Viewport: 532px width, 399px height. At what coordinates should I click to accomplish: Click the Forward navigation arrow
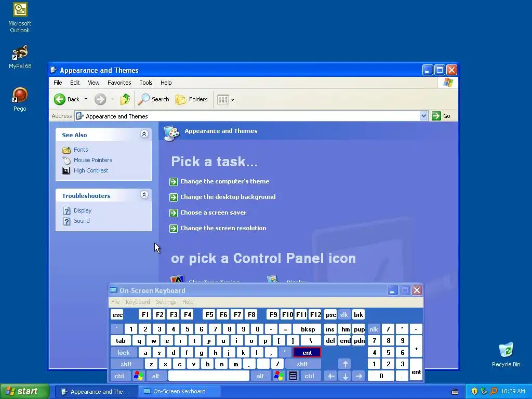click(x=100, y=99)
